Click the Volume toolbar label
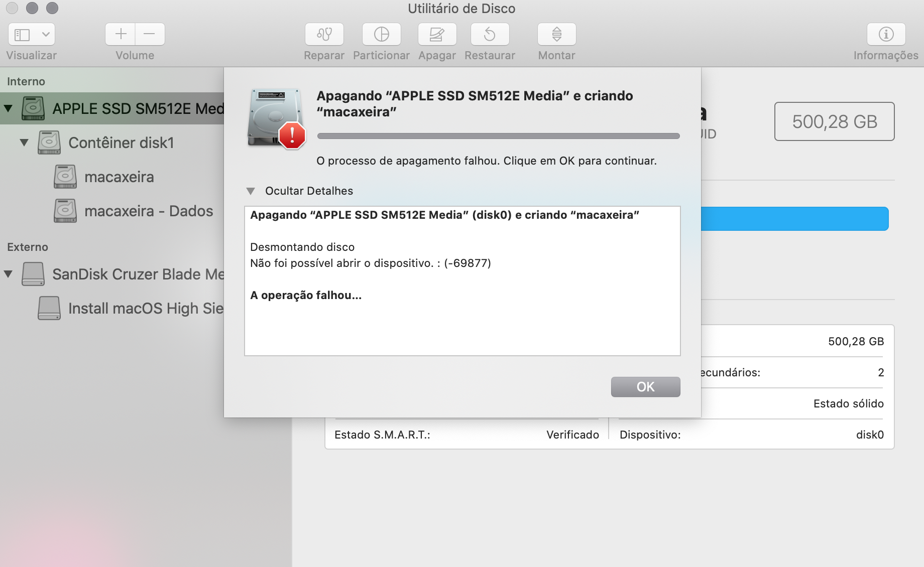The width and height of the screenshot is (924, 567). pyautogui.click(x=135, y=55)
